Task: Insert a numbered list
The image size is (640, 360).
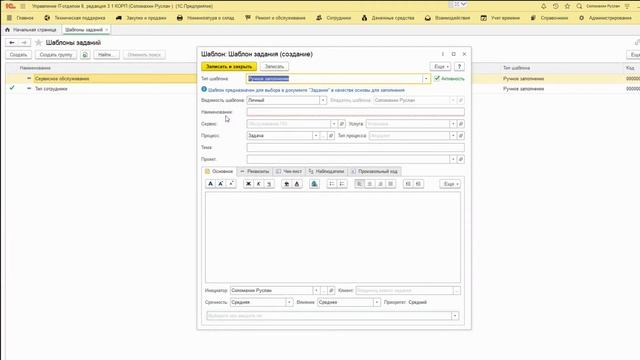Action: point(342,184)
